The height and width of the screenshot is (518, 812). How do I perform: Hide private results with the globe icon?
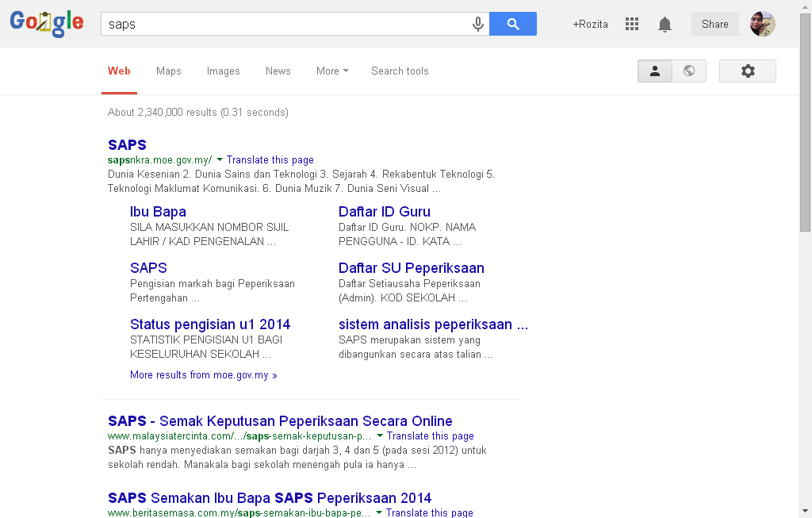click(689, 71)
